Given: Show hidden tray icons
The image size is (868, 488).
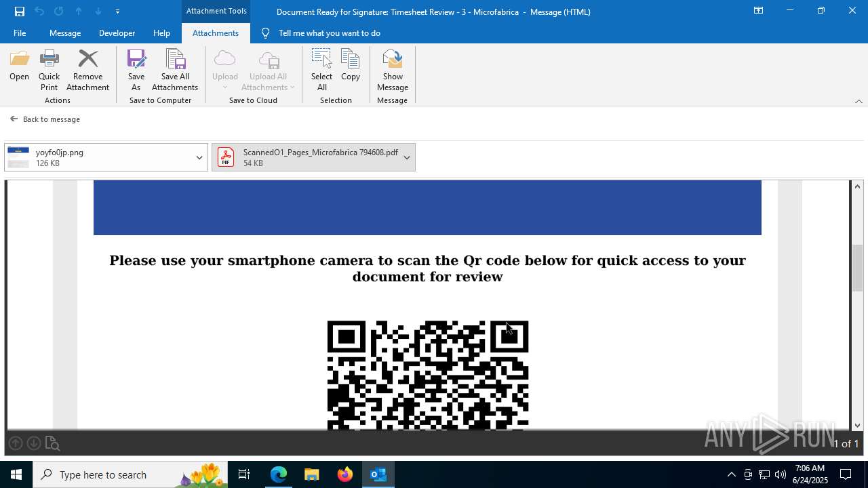Looking at the screenshot, I should pos(731,474).
